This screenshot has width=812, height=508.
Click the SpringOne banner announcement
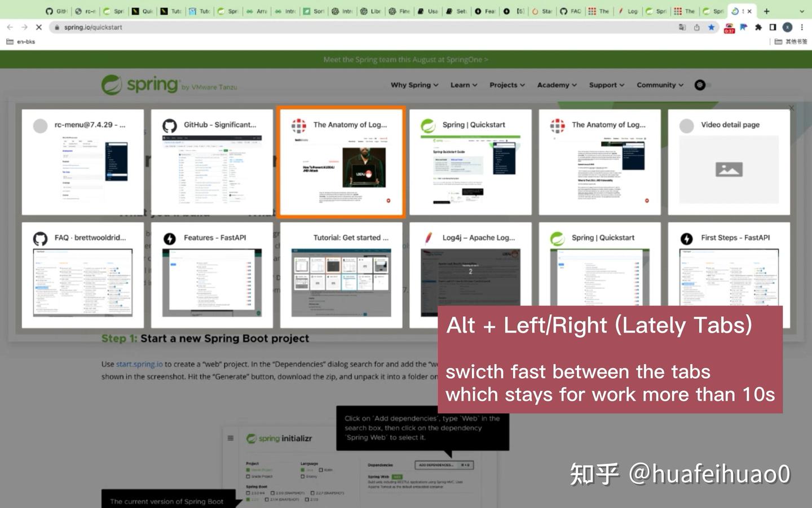tap(405, 59)
